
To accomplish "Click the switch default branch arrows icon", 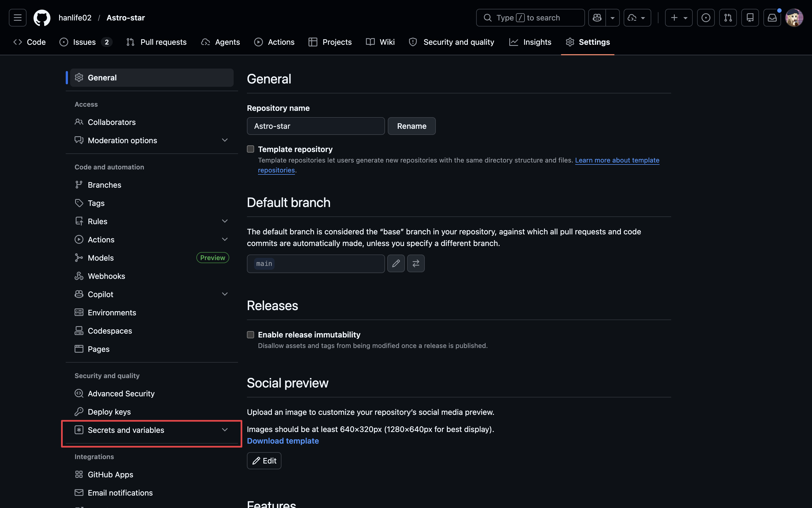I will coord(416,263).
